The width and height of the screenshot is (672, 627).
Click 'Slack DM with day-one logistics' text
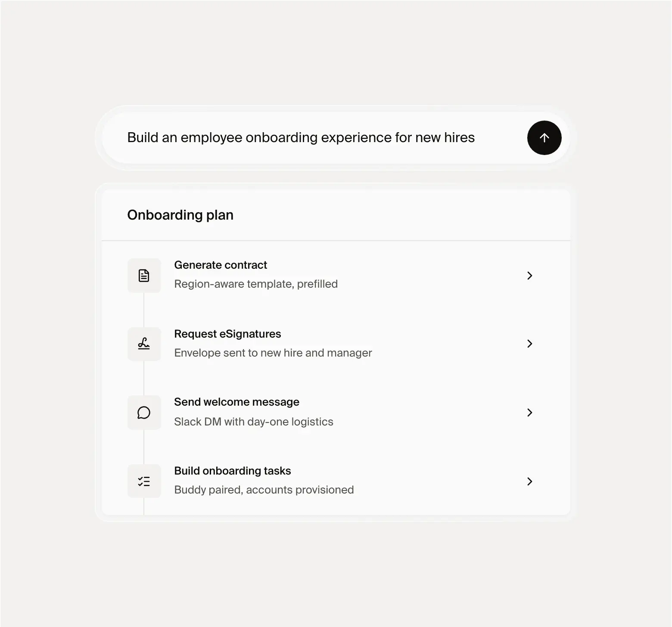pyautogui.click(x=254, y=422)
